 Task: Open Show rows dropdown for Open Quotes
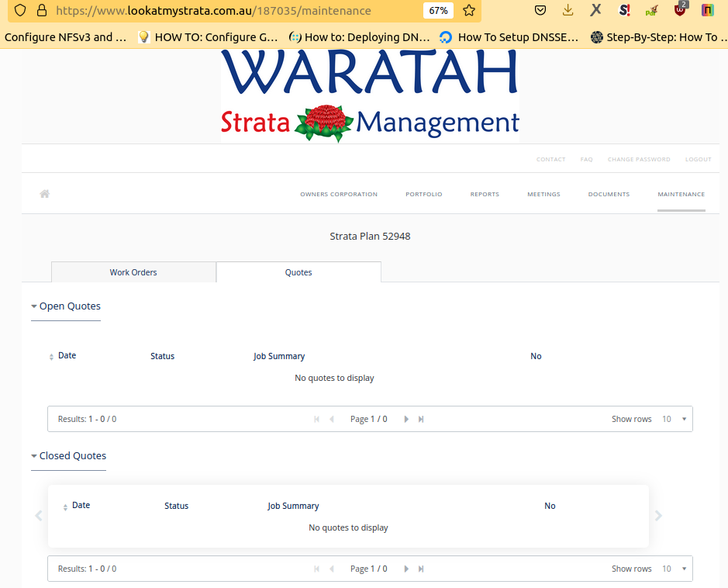(x=674, y=419)
